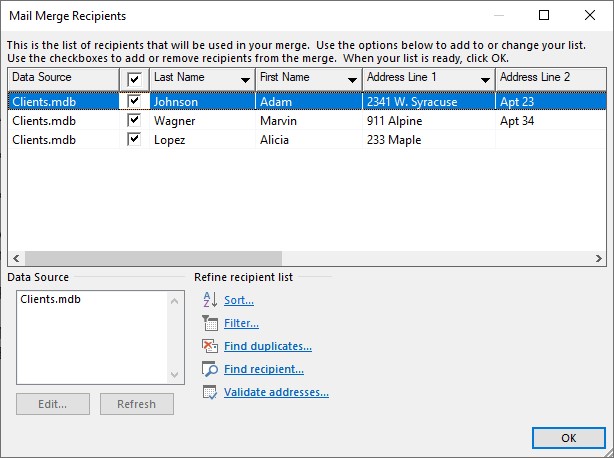Select the Lopez last name cell
The width and height of the screenshot is (614, 458).
pos(202,140)
